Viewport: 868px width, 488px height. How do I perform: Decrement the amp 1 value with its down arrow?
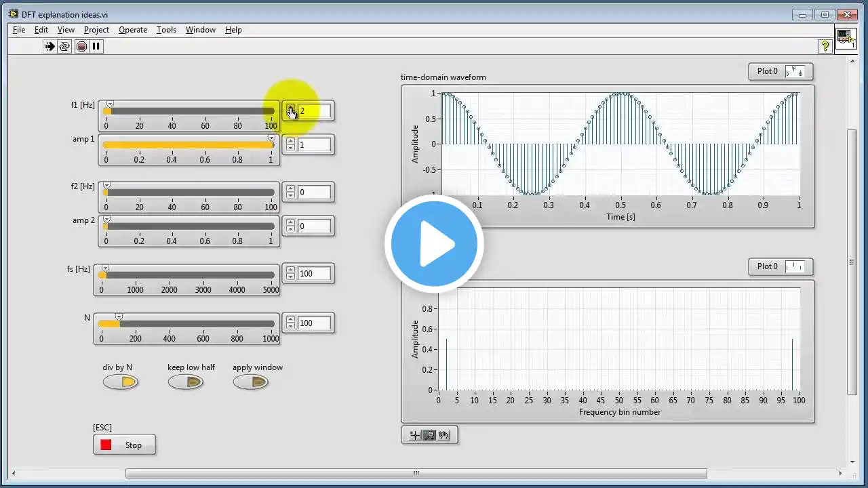[290, 148]
